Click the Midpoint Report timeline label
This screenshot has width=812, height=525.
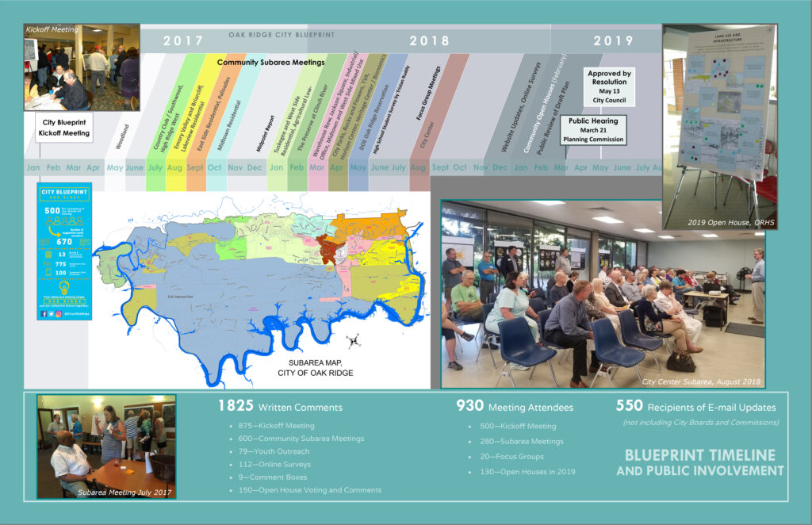(266, 133)
